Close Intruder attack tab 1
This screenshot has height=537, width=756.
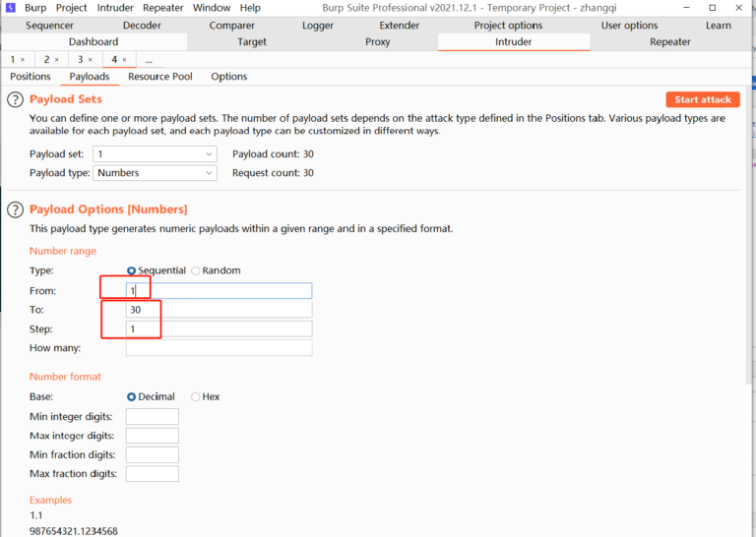click(x=24, y=60)
